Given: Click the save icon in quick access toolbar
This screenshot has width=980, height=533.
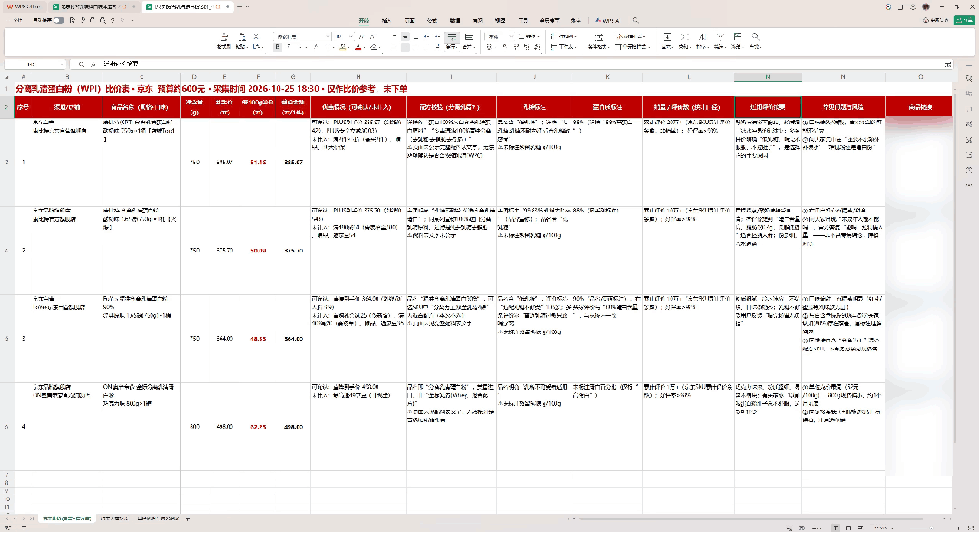Looking at the screenshot, I should [73, 21].
